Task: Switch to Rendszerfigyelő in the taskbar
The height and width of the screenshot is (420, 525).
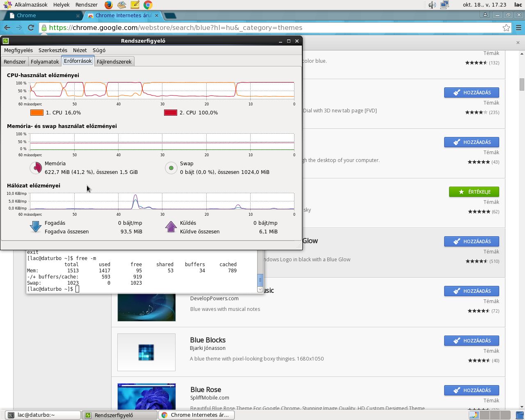Action: click(x=120, y=415)
